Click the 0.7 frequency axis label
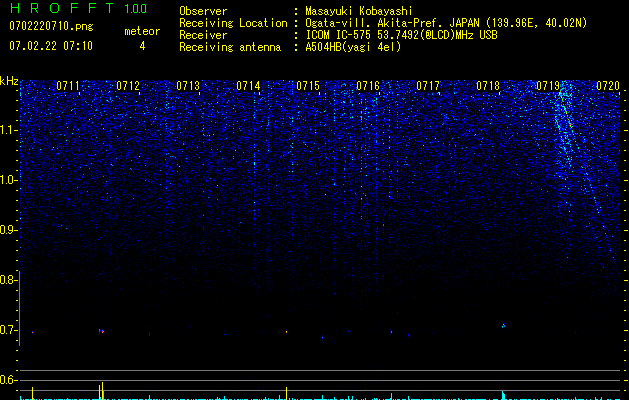629x400 pixels. click(8, 331)
